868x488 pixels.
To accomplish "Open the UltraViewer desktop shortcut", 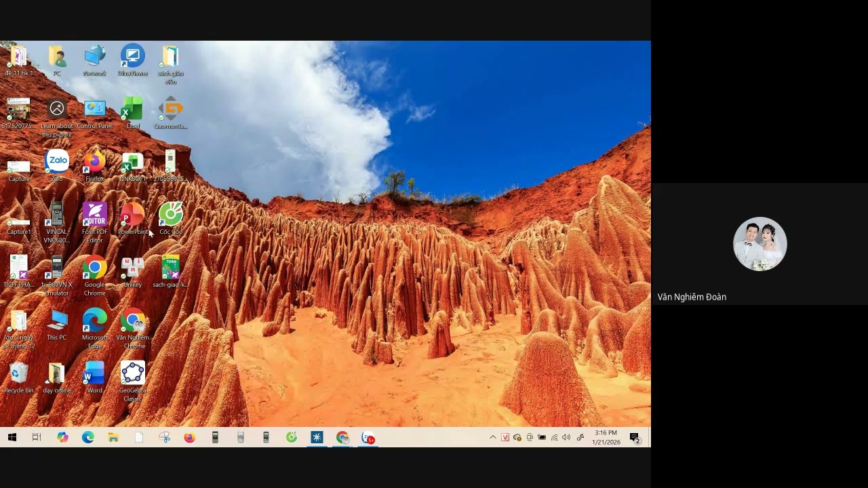I will tap(133, 61).
